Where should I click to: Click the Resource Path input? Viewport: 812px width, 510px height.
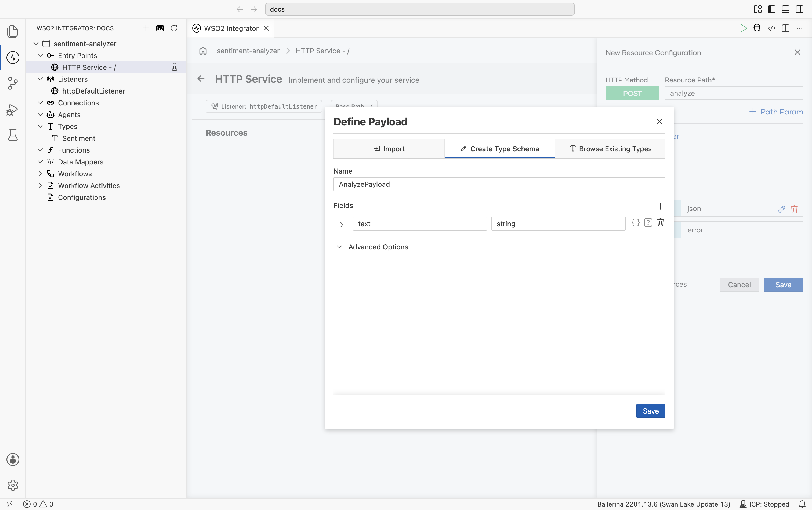pyautogui.click(x=734, y=93)
